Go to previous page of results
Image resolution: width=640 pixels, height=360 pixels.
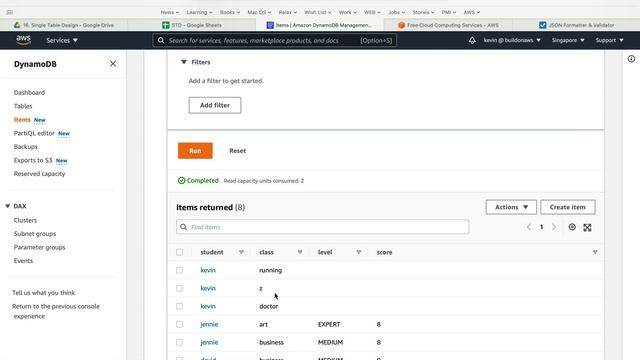click(x=529, y=227)
